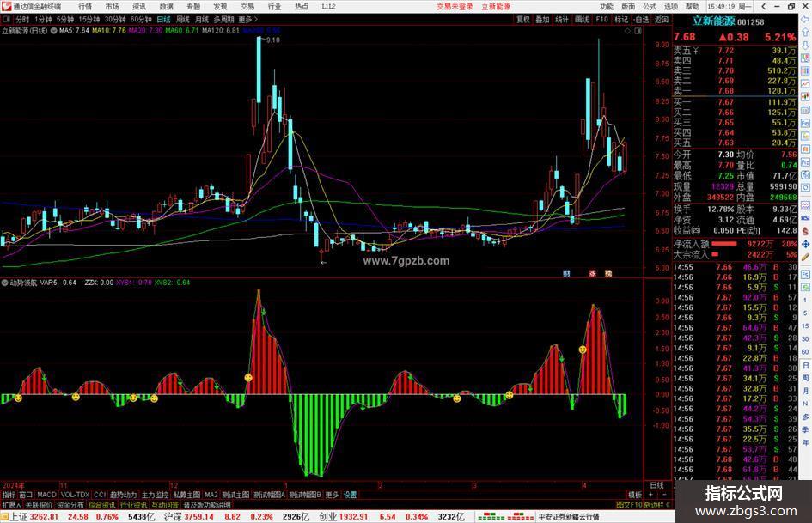The image size is (812, 523).
Task: Click the diamond icon at chart top right
Action: 627,31
